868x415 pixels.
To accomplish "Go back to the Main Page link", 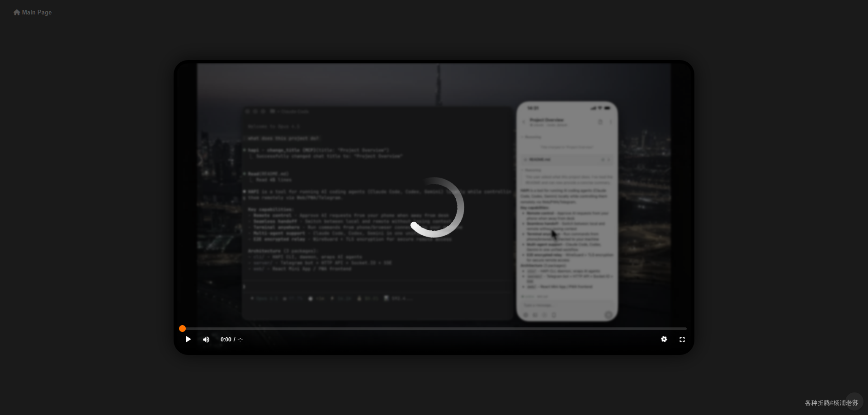I will tap(33, 12).
